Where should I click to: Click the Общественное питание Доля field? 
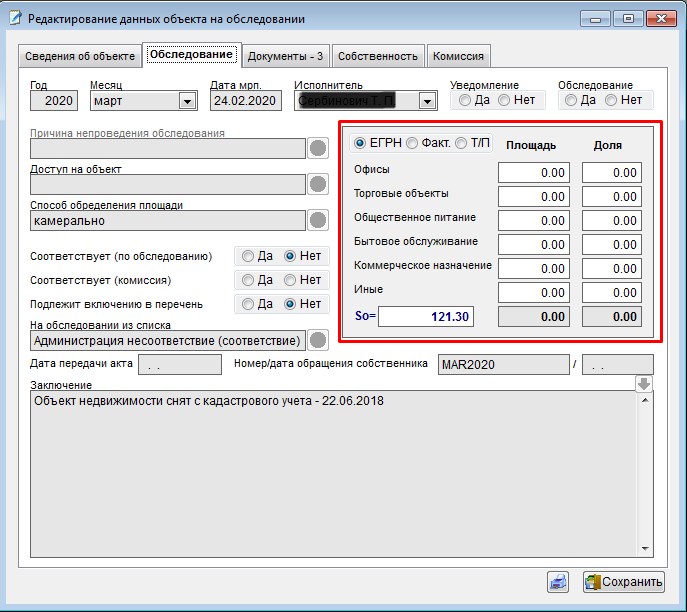click(x=612, y=220)
